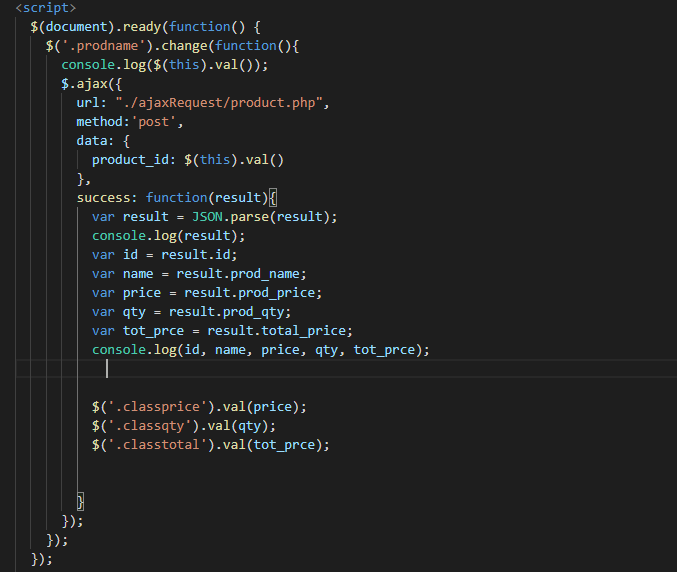Click the product_id: $(this).val() line

(188, 160)
